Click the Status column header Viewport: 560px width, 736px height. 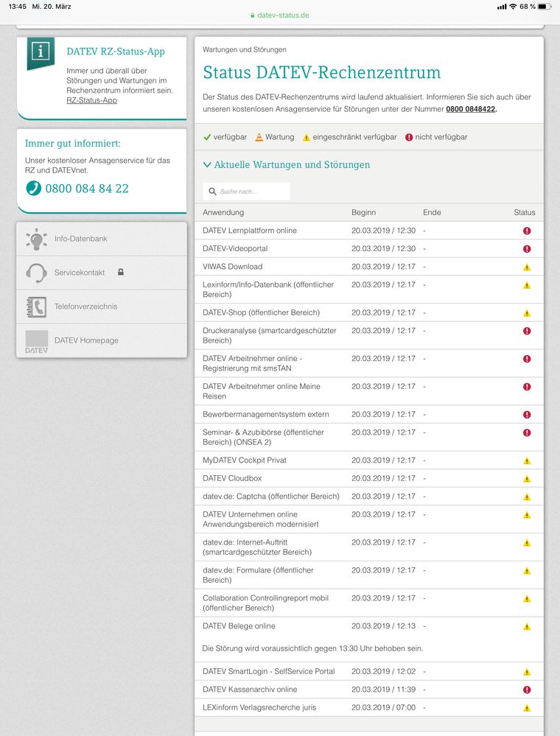525,212
